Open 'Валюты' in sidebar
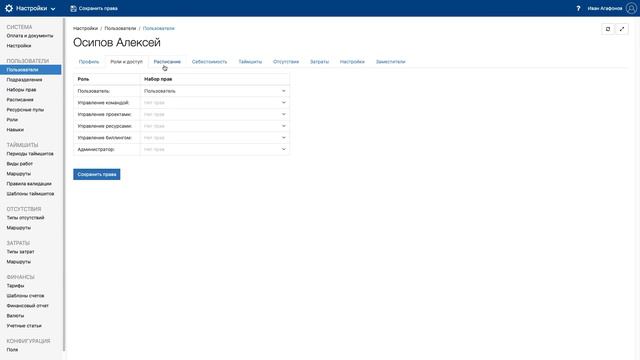This screenshot has width=640, height=360. [x=16, y=316]
